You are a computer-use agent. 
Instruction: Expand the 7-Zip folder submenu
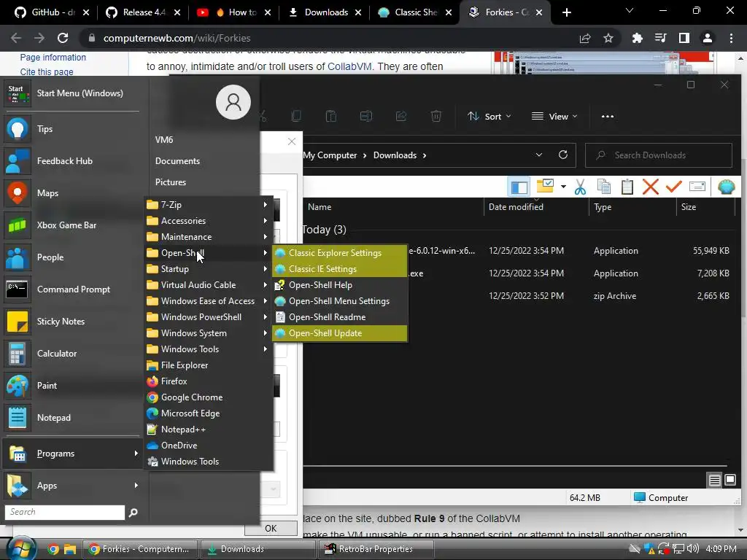point(209,205)
